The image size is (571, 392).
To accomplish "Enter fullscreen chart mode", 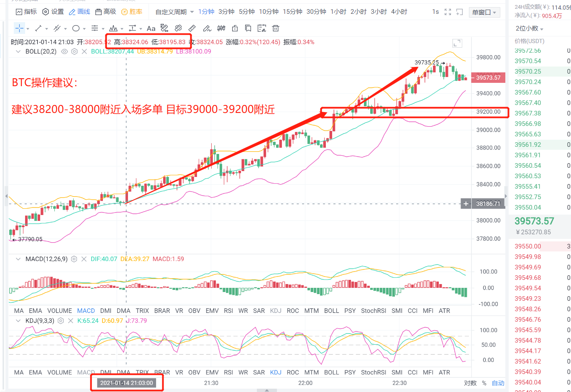I will [x=448, y=12].
